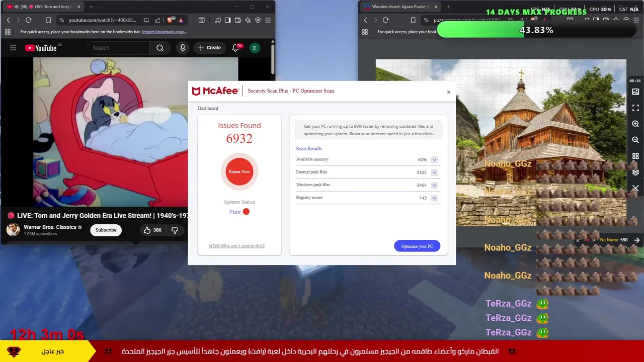Open YouTube notifications bell

point(235,48)
